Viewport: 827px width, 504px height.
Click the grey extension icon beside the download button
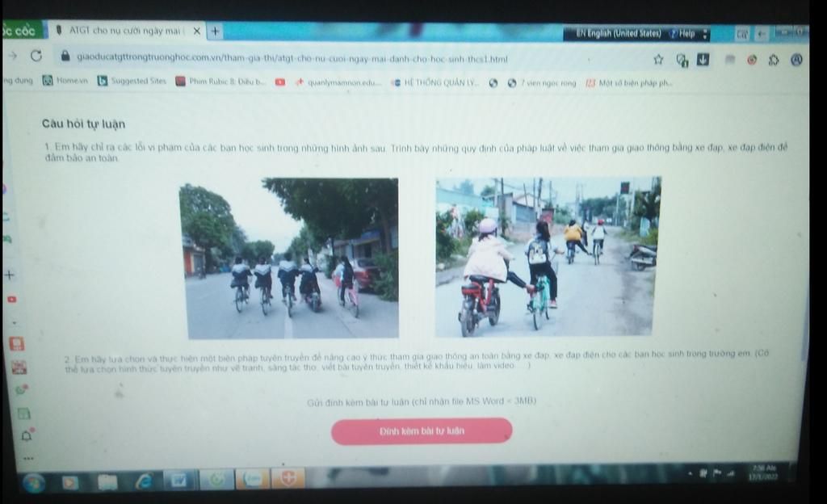tap(729, 60)
